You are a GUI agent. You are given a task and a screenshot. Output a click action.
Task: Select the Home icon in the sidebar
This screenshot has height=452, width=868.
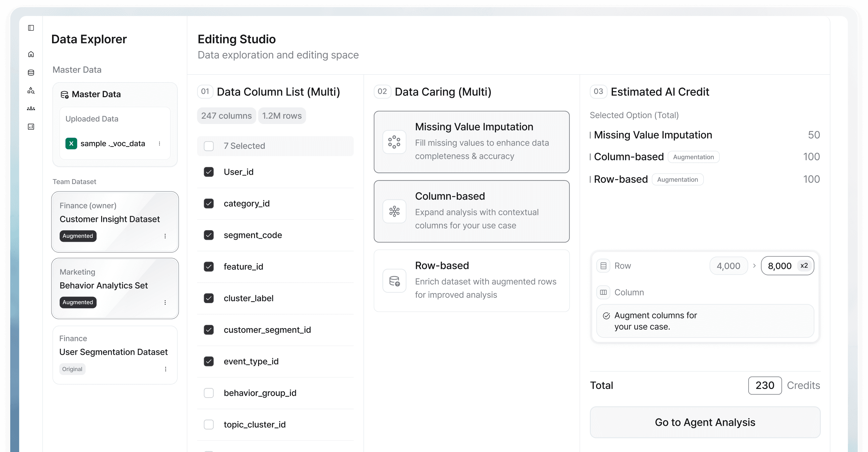[31, 54]
